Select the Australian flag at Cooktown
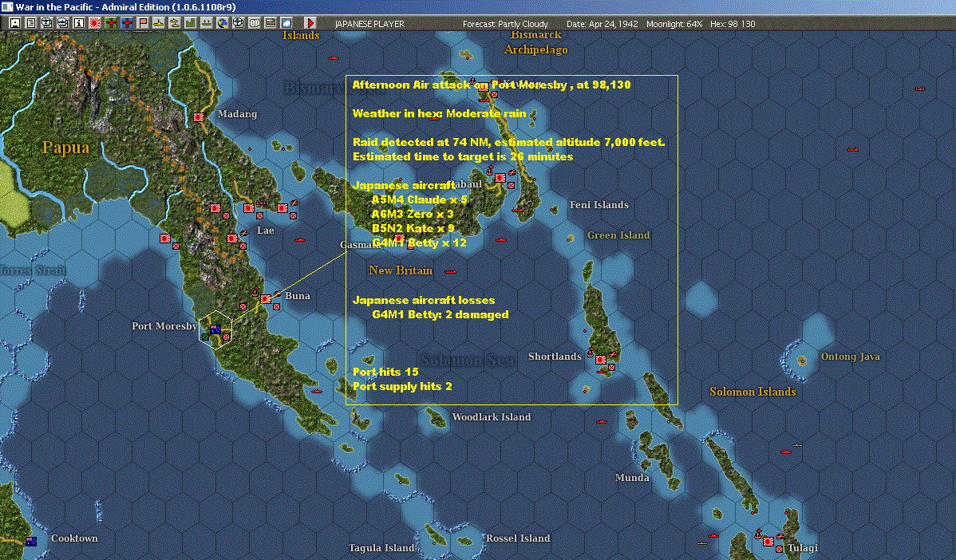 (31, 541)
